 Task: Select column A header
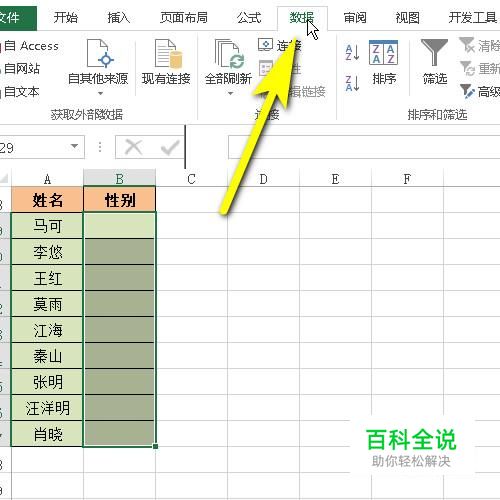pyautogui.click(x=47, y=179)
